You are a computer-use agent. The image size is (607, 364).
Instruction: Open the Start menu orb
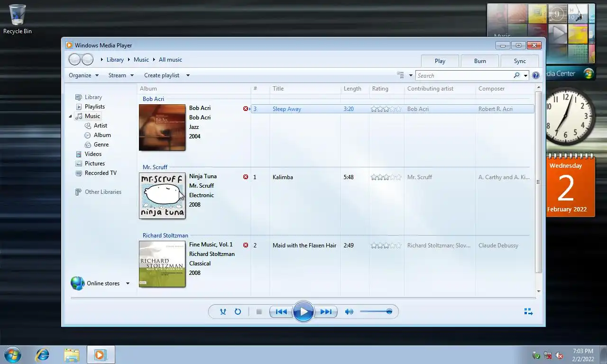point(13,355)
